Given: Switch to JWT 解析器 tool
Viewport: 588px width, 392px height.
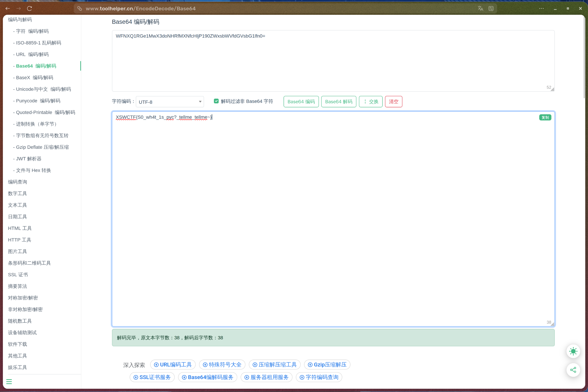Looking at the screenshot, I should pos(28,159).
